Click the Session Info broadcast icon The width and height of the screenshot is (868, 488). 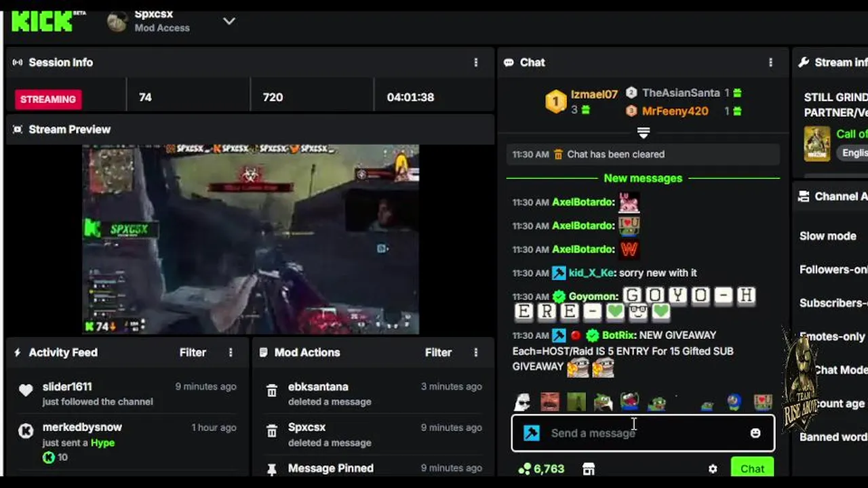[18, 62]
